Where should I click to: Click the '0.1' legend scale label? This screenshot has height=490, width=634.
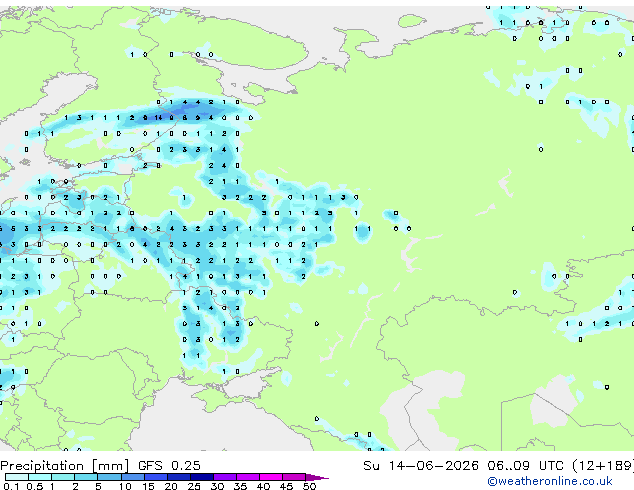point(12,486)
